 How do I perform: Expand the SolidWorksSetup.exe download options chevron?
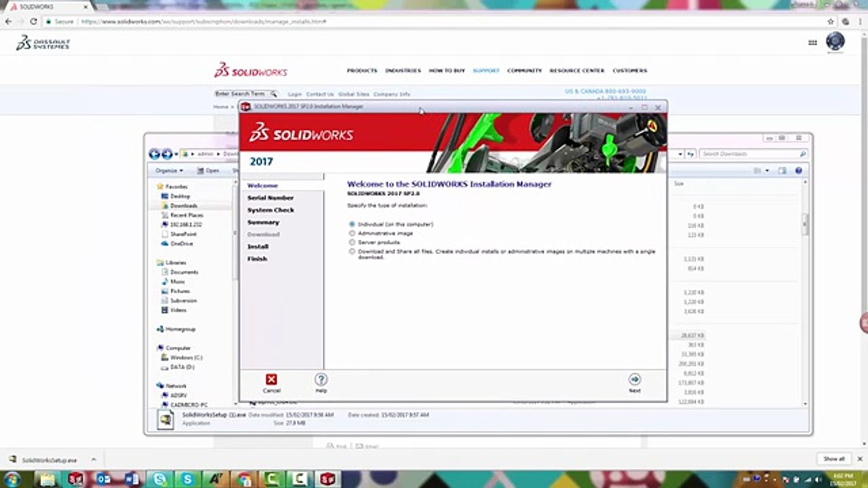(x=94, y=460)
